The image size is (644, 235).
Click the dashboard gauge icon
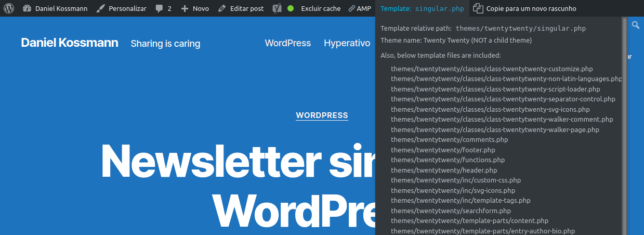pyautogui.click(x=27, y=8)
